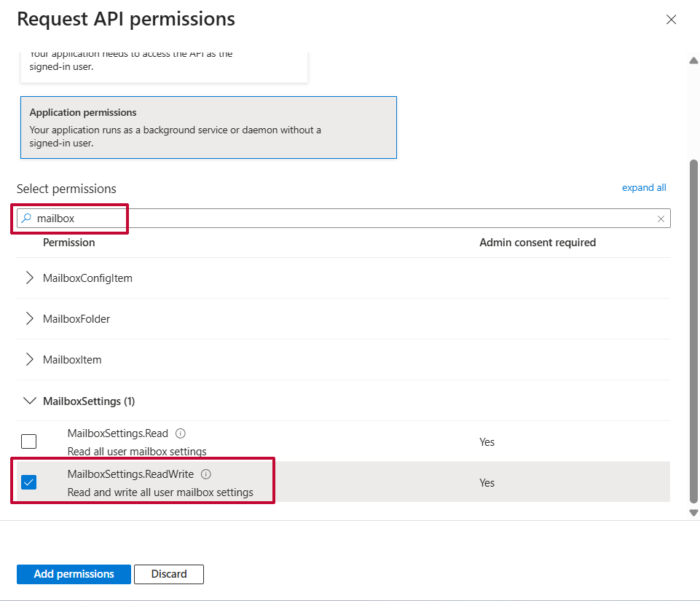Clear the mailbox search text
The image size is (700, 601).
point(661,219)
